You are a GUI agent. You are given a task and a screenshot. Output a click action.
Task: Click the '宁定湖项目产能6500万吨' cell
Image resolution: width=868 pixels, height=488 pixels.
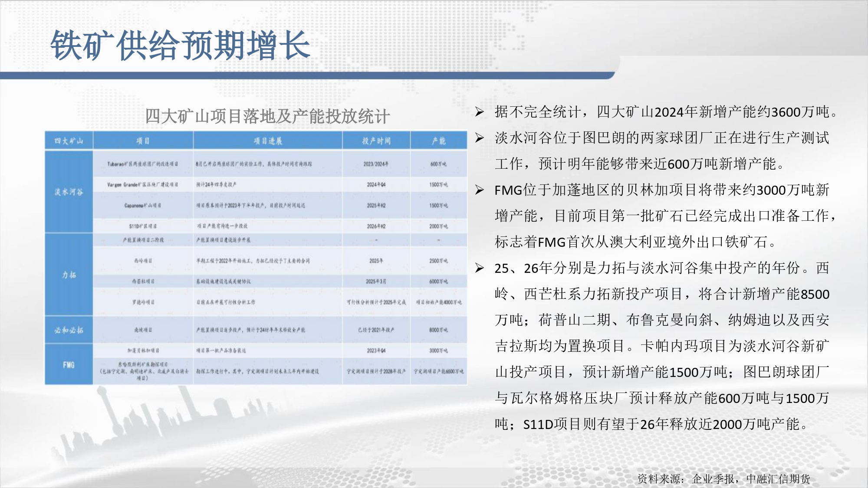coord(439,371)
